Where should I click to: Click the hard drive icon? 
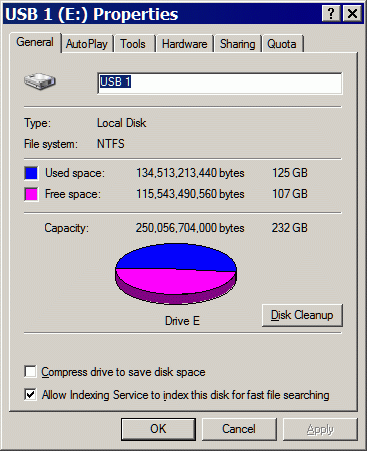[x=40, y=81]
